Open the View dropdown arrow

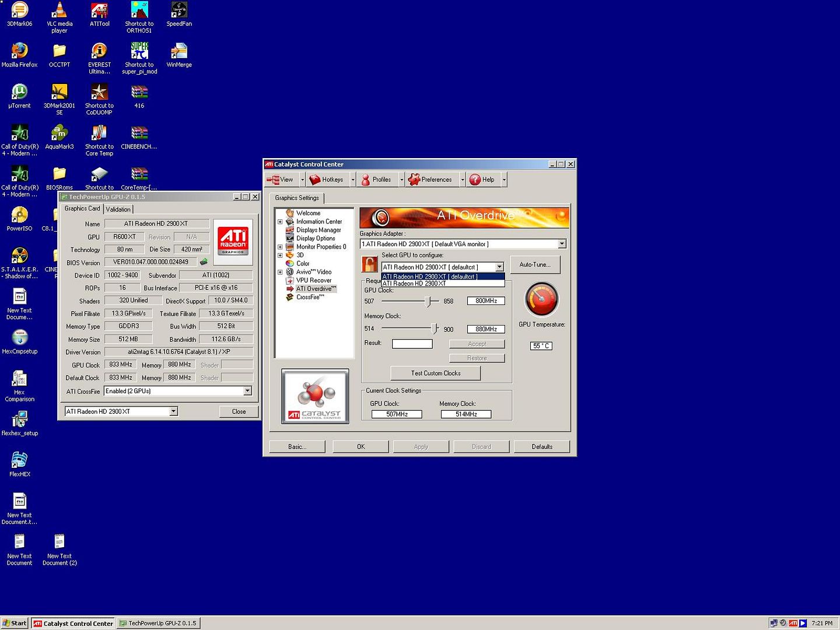tap(302, 180)
